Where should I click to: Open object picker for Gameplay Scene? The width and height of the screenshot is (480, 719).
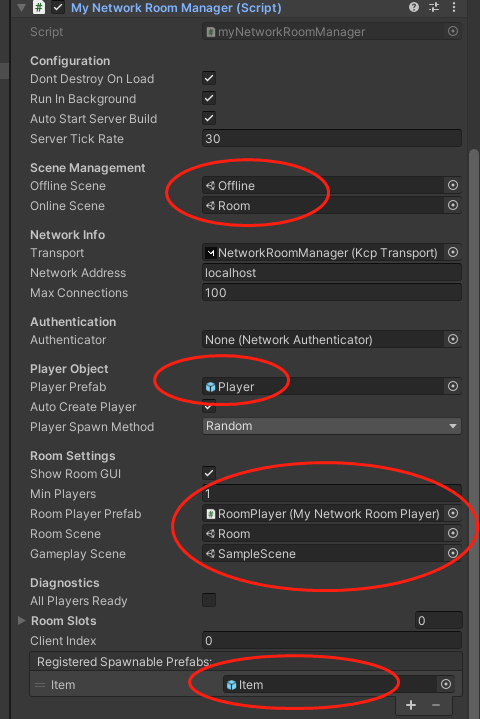pos(453,553)
